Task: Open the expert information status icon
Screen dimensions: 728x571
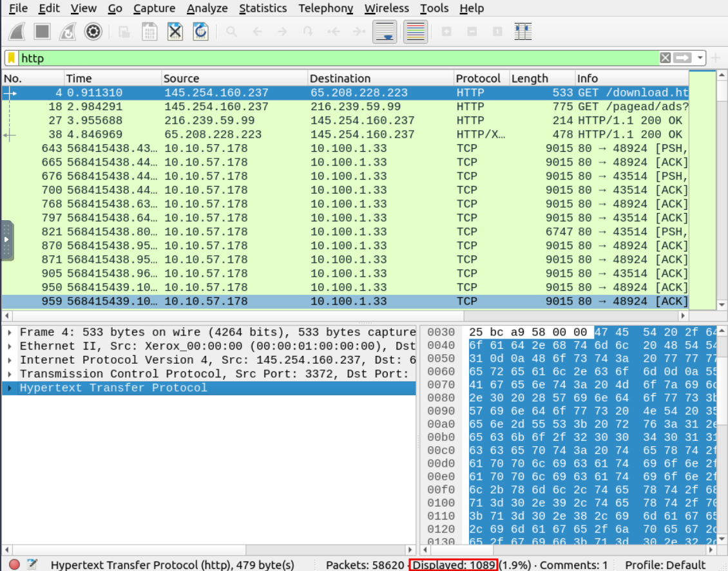Action: tap(14, 565)
